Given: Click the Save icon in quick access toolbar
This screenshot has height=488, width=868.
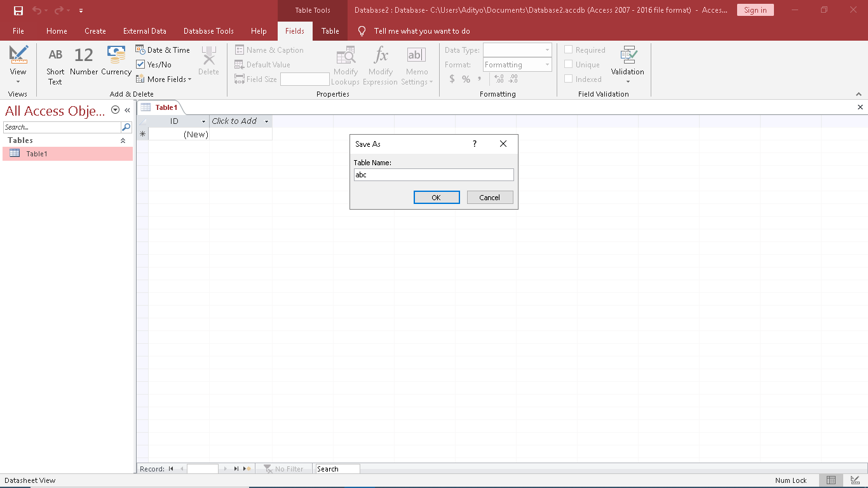Looking at the screenshot, I should point(18,10).
